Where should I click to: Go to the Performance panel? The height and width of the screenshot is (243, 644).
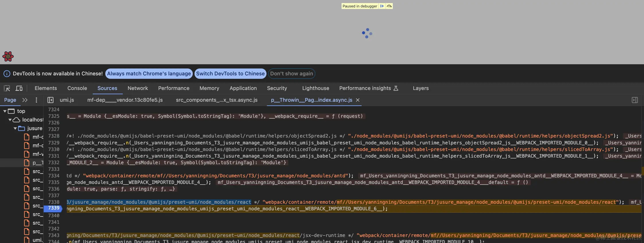[x=174, y=88]
